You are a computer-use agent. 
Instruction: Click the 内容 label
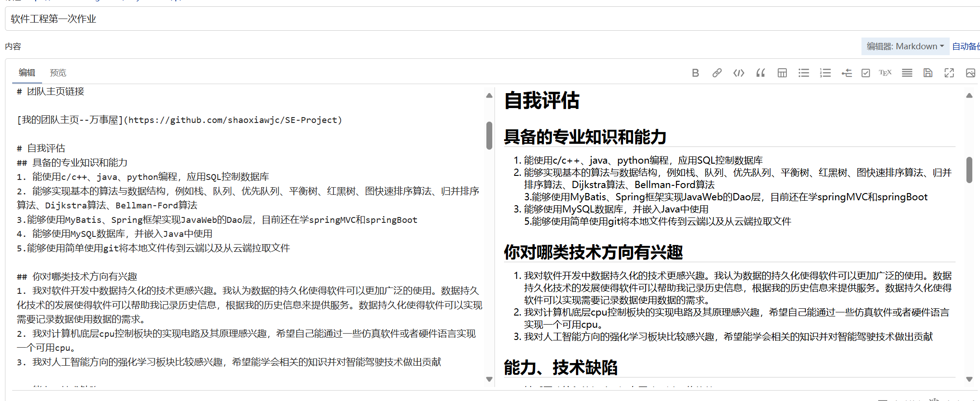pyautogui.click(x=13, y=46)
